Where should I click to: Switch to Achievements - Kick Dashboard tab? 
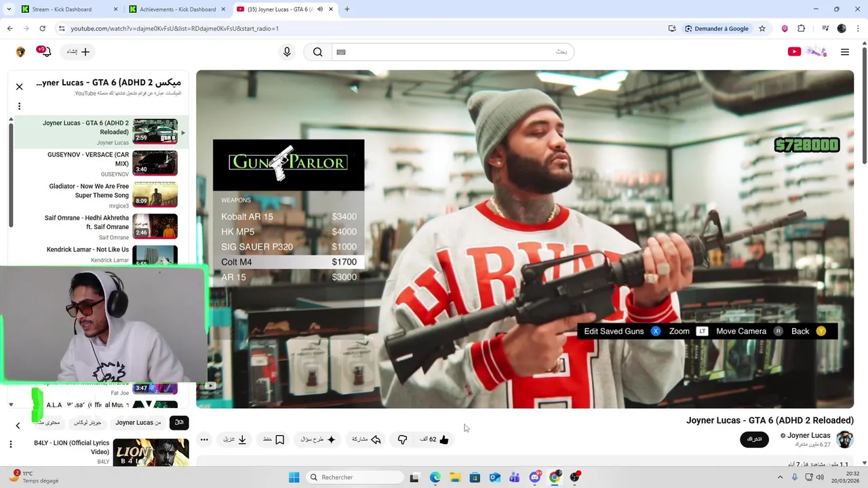176,9
